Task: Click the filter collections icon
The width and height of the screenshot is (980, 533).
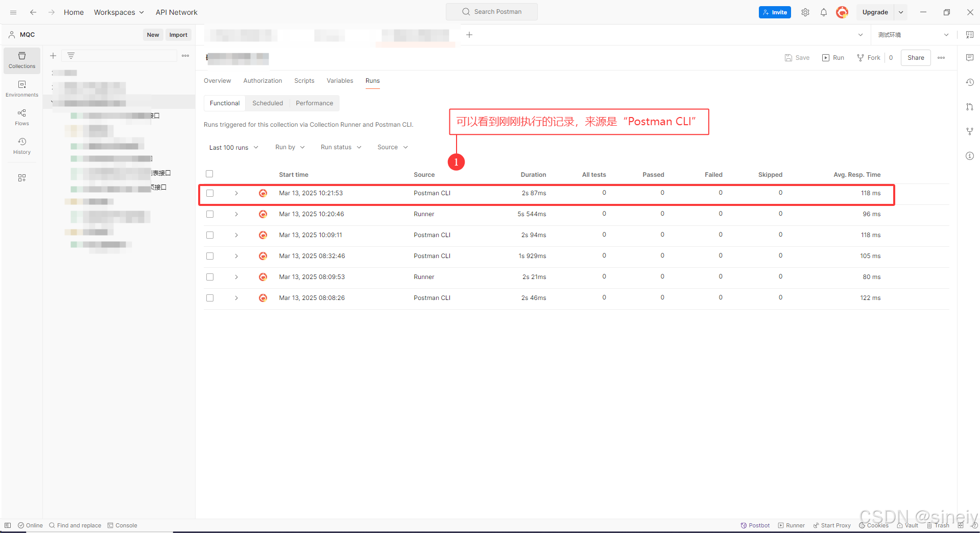Action: coord(71,56)
